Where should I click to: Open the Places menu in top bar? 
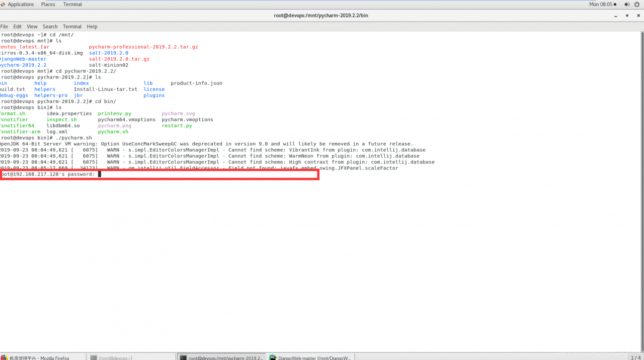click(x=48, y=5)
